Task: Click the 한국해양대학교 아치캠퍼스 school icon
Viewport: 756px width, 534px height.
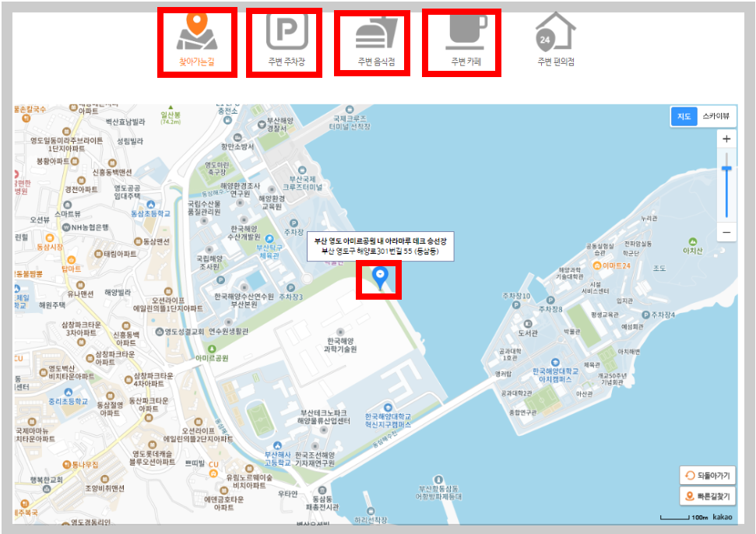Action: pyautogui.click(x=555, y=363)
